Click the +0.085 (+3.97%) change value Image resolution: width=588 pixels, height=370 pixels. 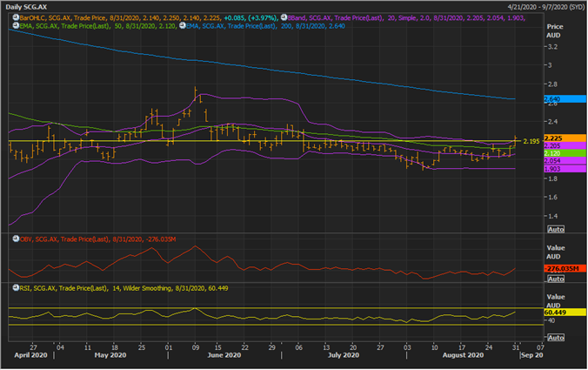coord(251,17)
